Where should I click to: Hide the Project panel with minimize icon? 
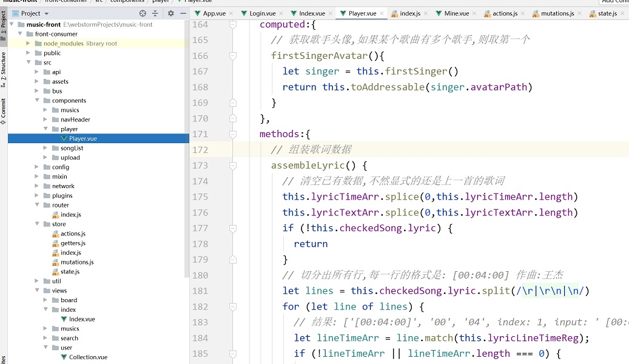click(x=183, y=13)
